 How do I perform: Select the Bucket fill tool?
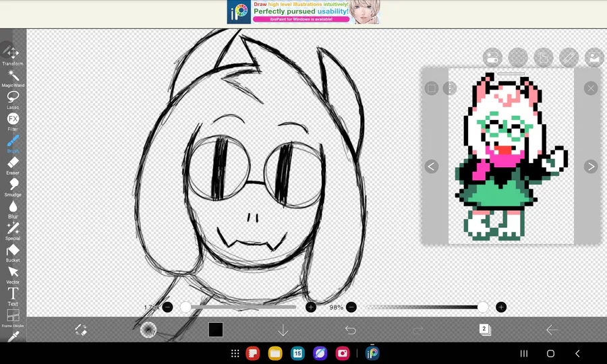pos(13,253)
